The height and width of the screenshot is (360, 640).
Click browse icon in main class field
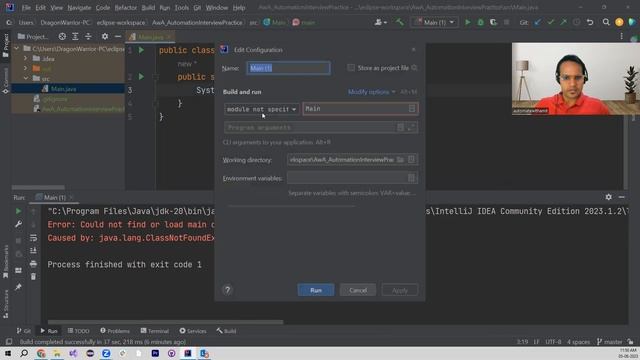(412, 109)
